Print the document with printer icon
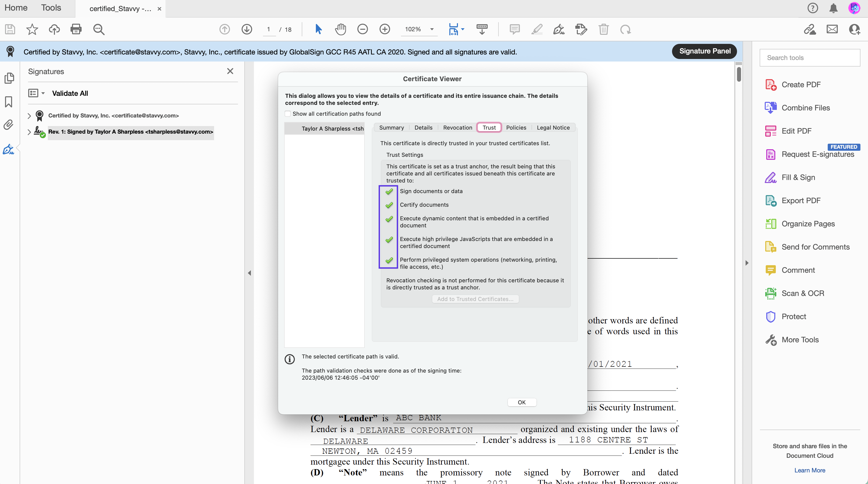868x484 pixels. pyautogui.click(x=76, y=29)
